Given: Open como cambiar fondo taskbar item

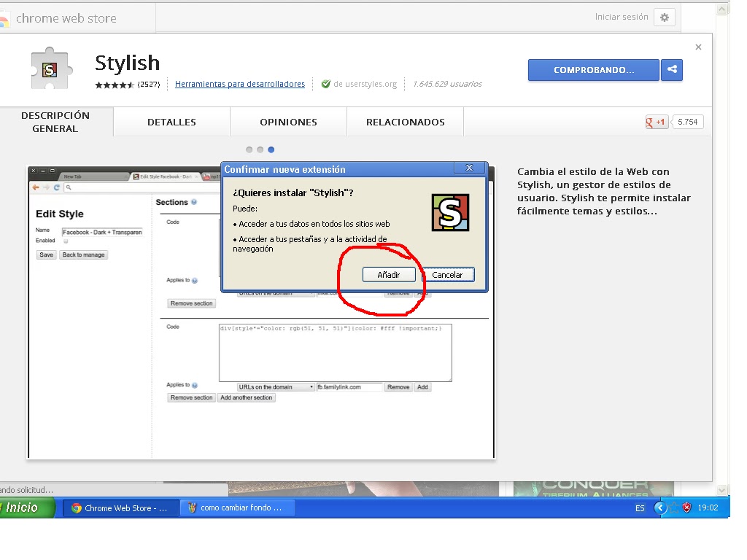Looking at the screenshot, I should coord(239,507).
